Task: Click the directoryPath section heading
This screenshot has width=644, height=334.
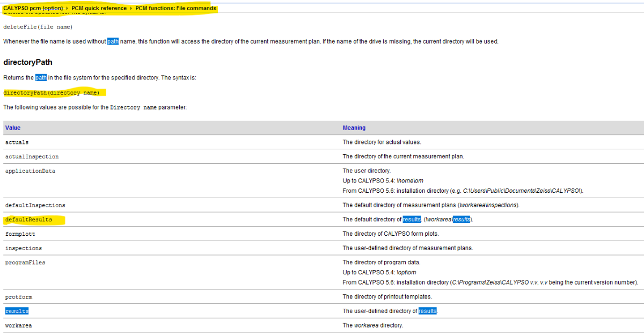Action: 27,62
